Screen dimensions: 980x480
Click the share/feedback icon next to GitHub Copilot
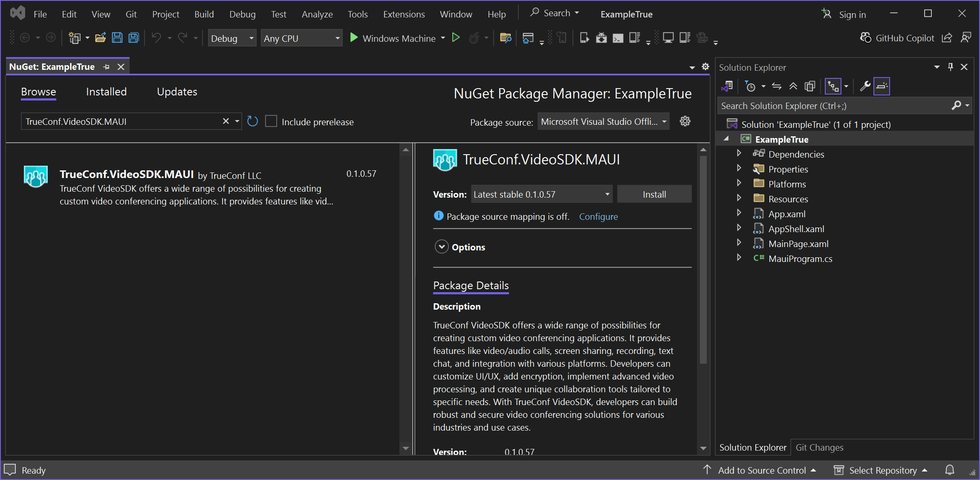[x=947, y=38]
